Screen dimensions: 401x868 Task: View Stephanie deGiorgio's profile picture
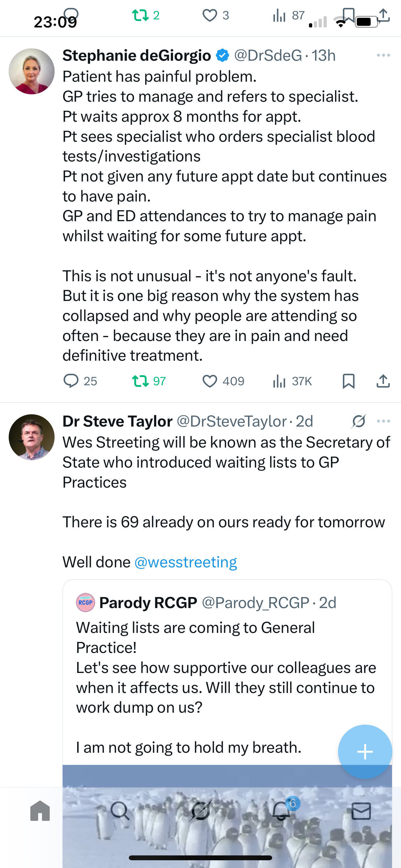32,71
